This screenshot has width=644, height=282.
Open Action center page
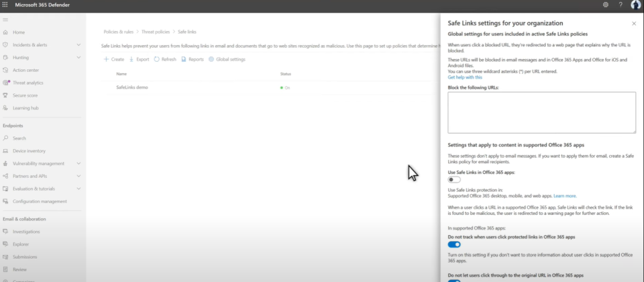[x=26, y=70]
